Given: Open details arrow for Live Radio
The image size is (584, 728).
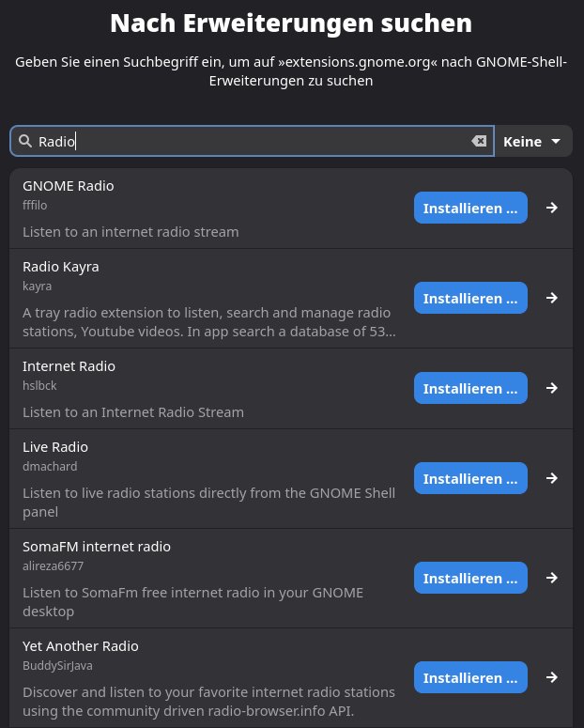Looking at the screenshot, I should pyautogui.click(x=552, y=478).
